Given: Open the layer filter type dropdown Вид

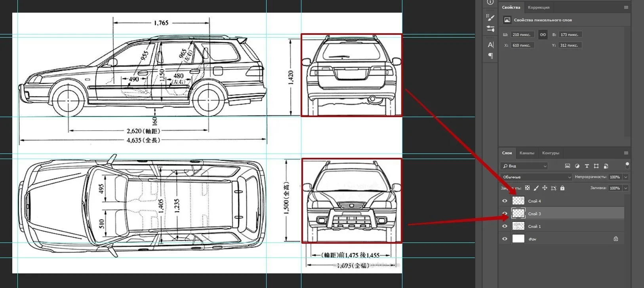Looking at the screenshot, I should pos(524,166).
